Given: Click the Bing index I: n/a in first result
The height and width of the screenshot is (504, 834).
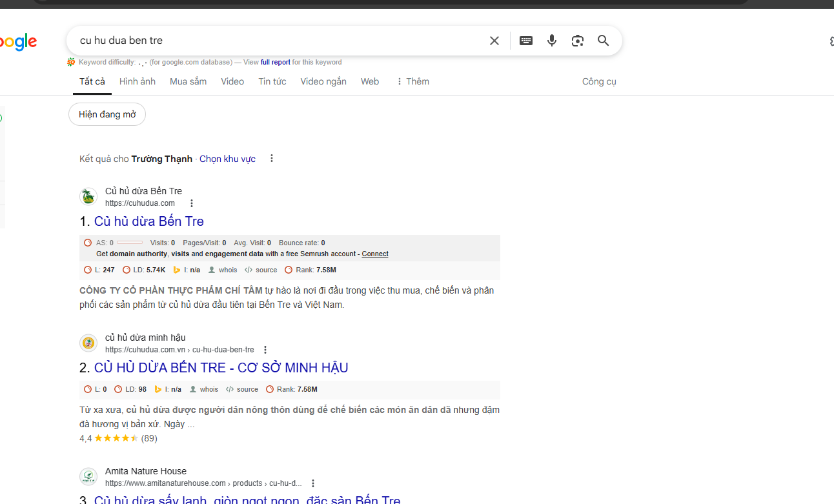Looking at the screenshot, I should point(187,270).
